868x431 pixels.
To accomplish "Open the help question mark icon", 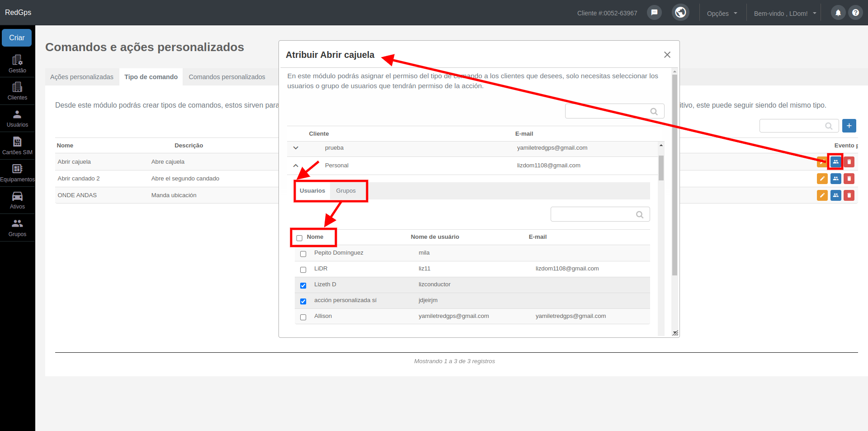I will coord(855,13).
